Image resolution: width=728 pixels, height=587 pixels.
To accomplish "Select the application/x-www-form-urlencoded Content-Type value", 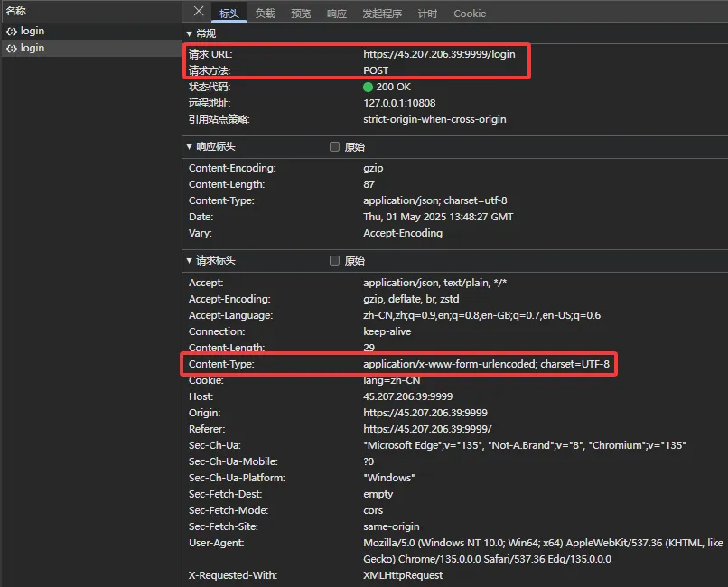I will pyautogui.click(x=486, y=364).
